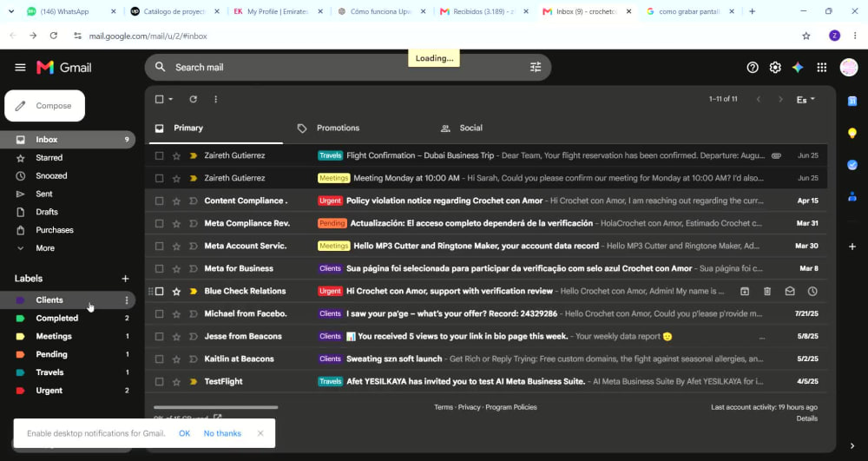Image resolution: width=868 pixels, height=461 pixels.
Task: Open input tools language dropdown
Action: coord(806,100)
